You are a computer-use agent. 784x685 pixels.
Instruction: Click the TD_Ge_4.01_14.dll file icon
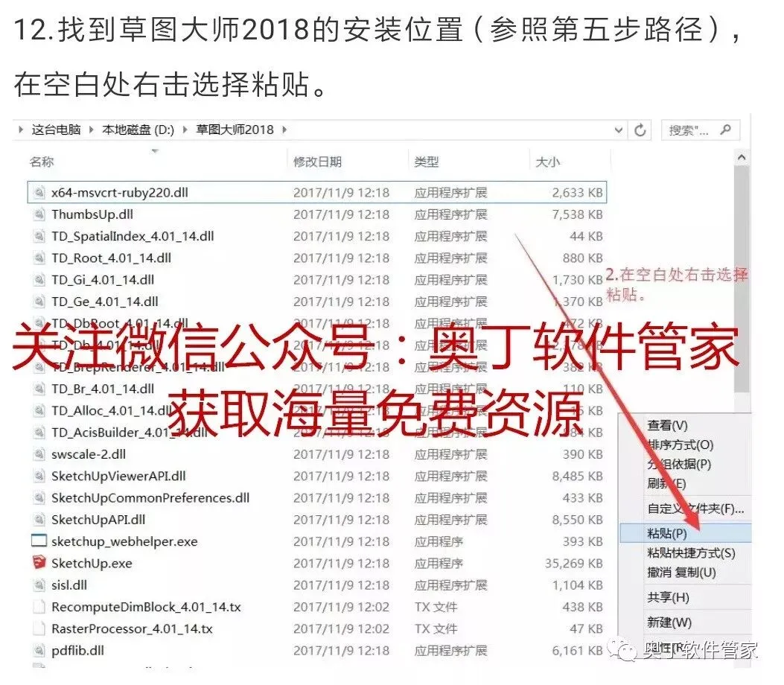click(39, 302)
